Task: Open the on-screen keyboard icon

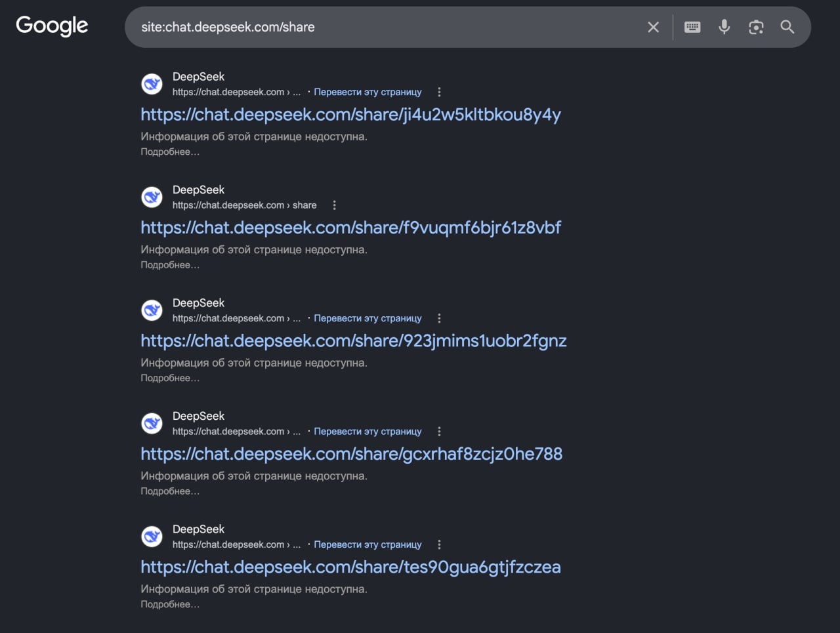Action: point(692,27)
